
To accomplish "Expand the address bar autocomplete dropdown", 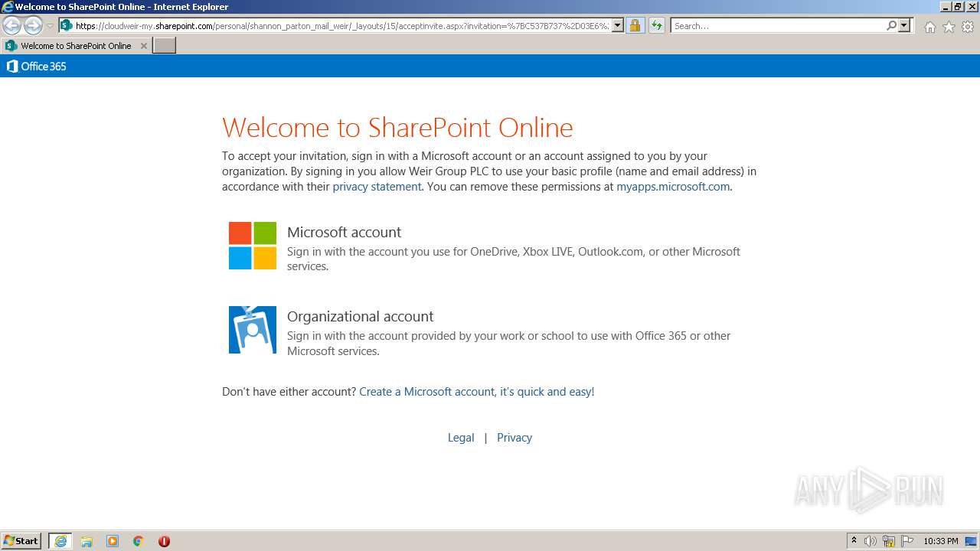I will 618,25.
